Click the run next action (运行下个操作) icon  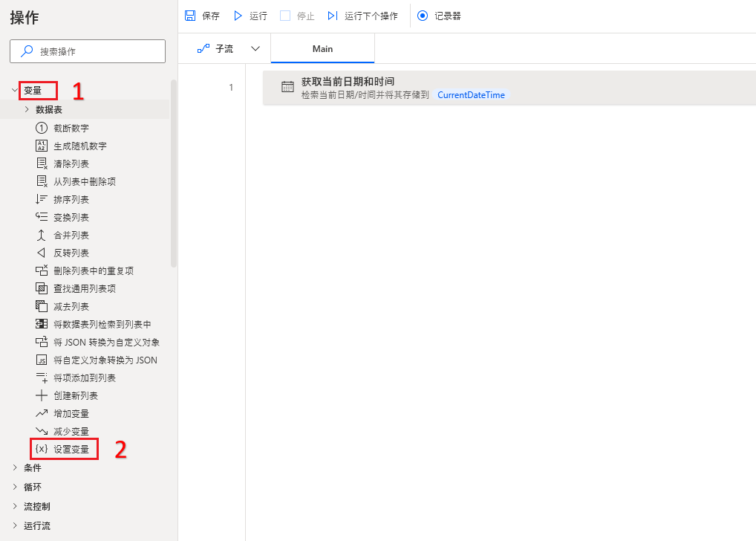click(333, 16)
